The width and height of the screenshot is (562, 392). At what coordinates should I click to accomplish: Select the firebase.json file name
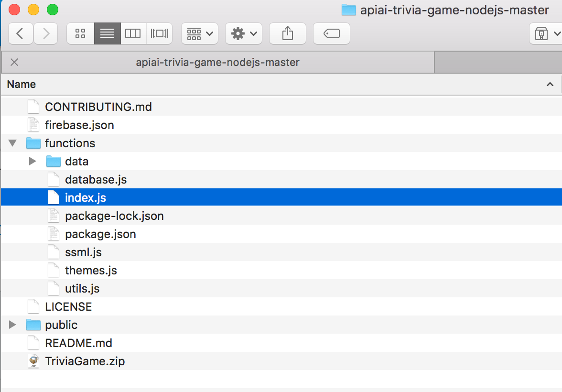pyautogui.click(x=79, y=125)
